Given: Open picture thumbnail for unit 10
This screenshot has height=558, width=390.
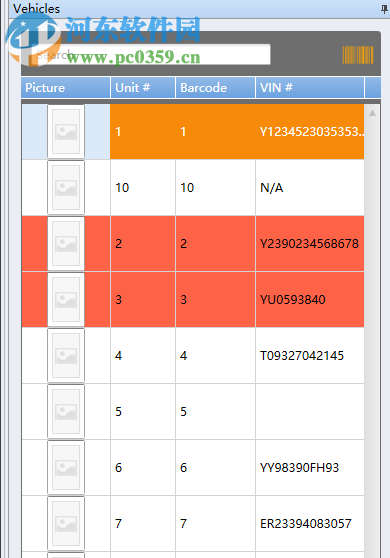Looking at the screenshot, I should 66,187.
